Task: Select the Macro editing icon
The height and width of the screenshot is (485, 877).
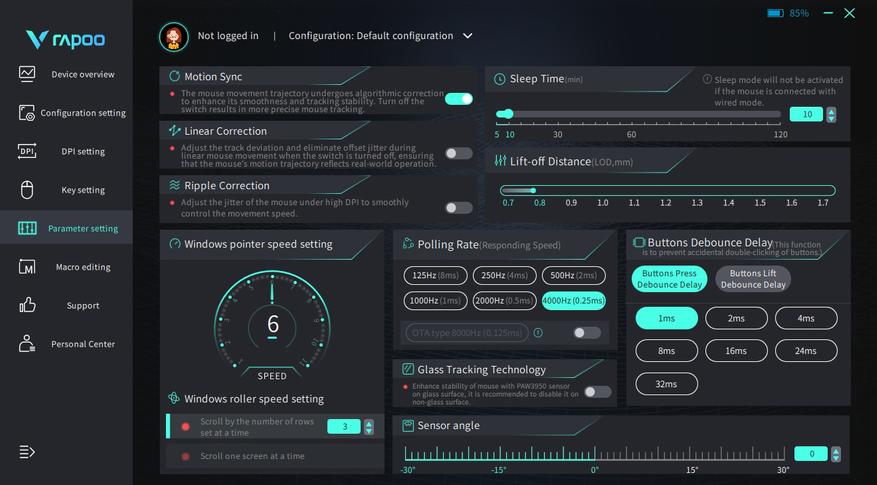Action: point(27,267)
